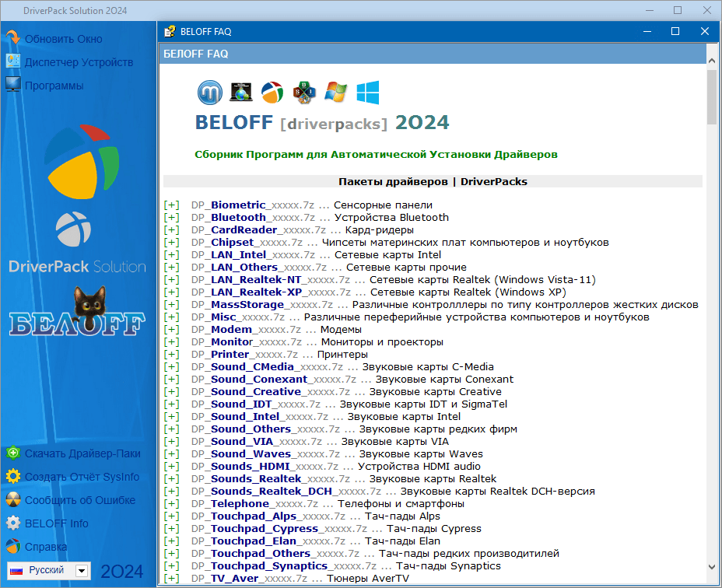Click the Windows 10 logo icon
722x588 pixels.
point(367,93)
